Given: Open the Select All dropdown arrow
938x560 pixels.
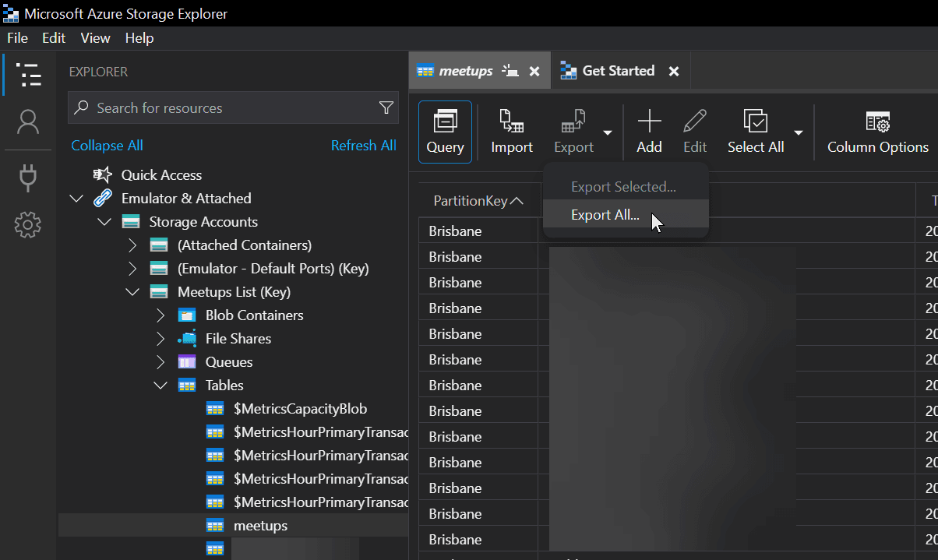Looking at the screenshot, I should pos(799,132).
